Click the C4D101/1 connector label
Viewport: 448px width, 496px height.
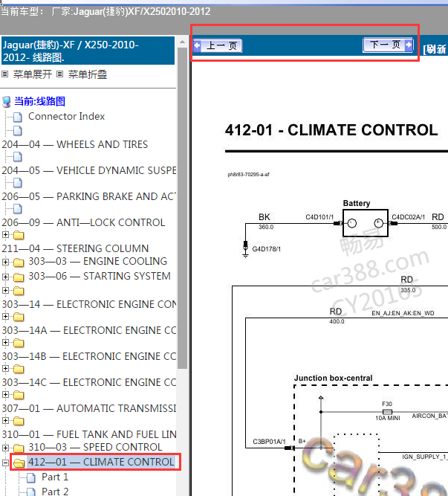pos(319,217)
